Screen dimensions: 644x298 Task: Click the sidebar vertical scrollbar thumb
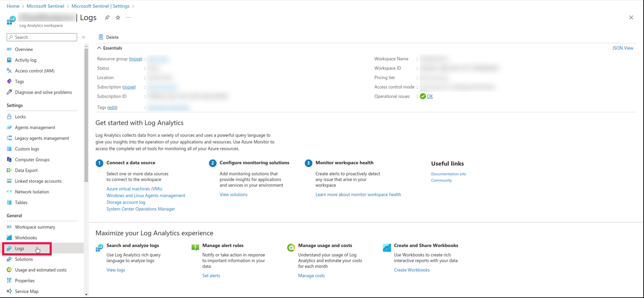[86, 115]
